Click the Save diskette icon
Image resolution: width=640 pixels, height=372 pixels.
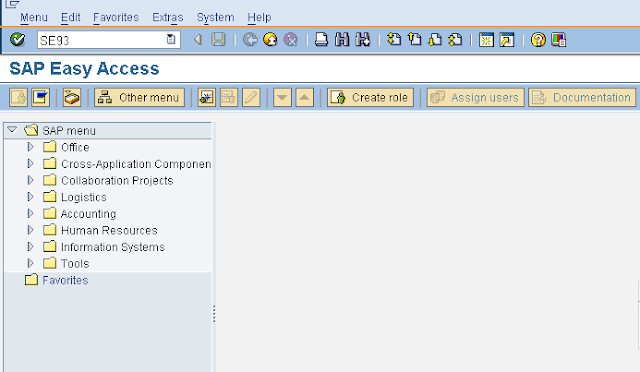(x=219, y=40)
